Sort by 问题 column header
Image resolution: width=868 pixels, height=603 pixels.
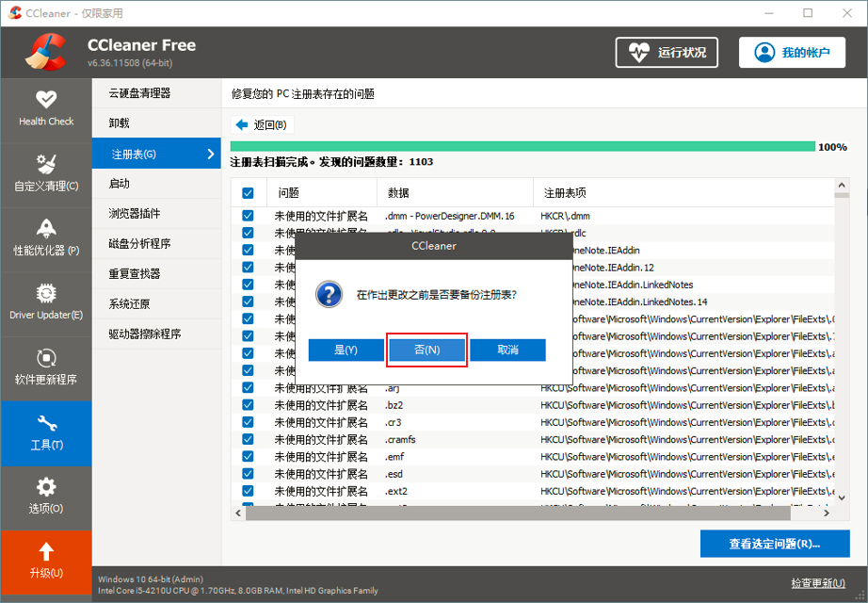pyautogui.click(x=322, y=193)
